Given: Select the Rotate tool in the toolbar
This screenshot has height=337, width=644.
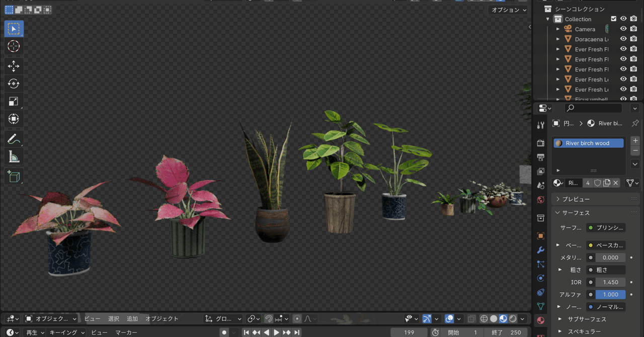Looking at the screenshot, I should tap(14, 83).
